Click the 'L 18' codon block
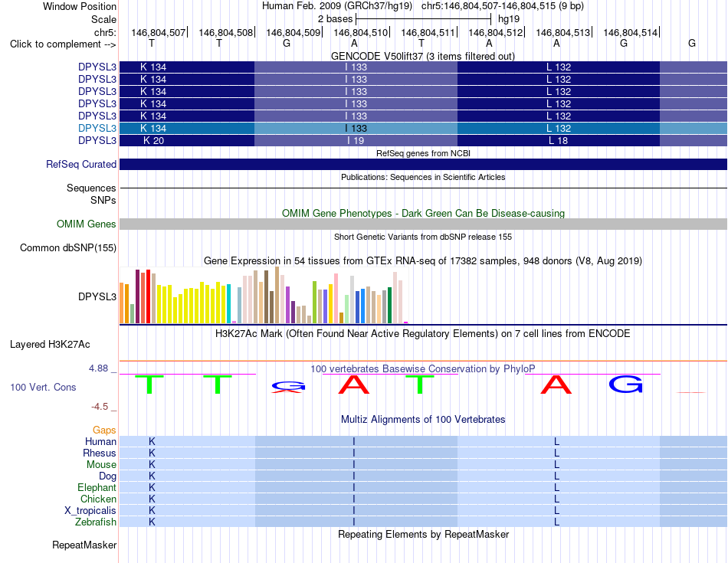Viewport: 728px width, 563px height. click(558, 141)
